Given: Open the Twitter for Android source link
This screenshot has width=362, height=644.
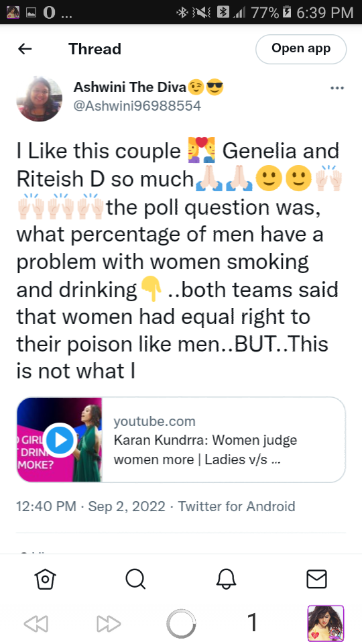Looking at the screenshot, I should (x=237, y=506).
